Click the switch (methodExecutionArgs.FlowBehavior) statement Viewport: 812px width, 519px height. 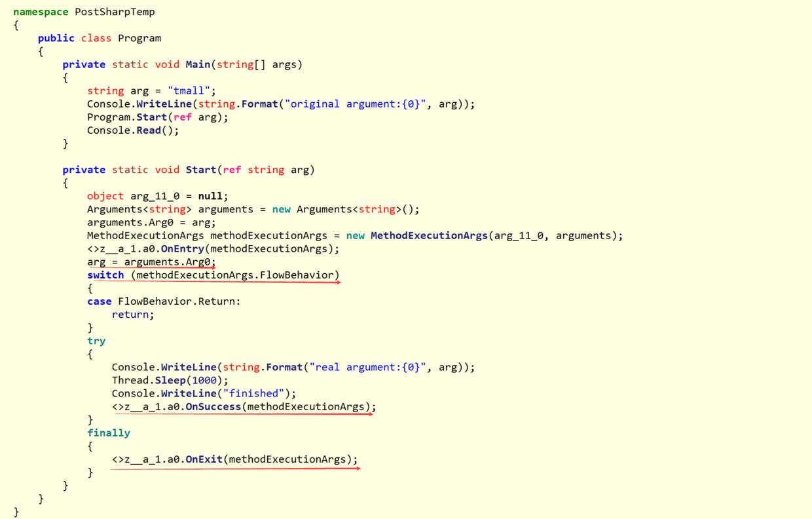pyautogui.click(x=213, y=275)
